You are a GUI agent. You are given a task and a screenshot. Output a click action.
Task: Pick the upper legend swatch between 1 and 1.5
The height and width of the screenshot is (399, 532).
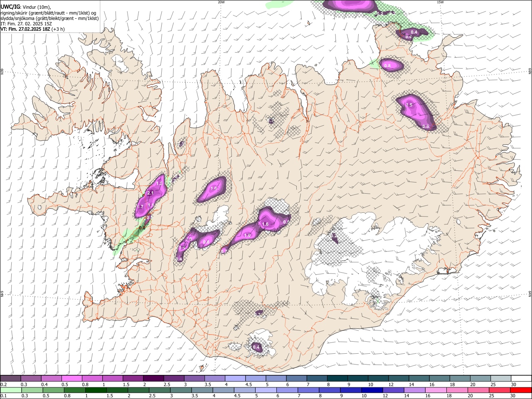click(x=113, y=378)
